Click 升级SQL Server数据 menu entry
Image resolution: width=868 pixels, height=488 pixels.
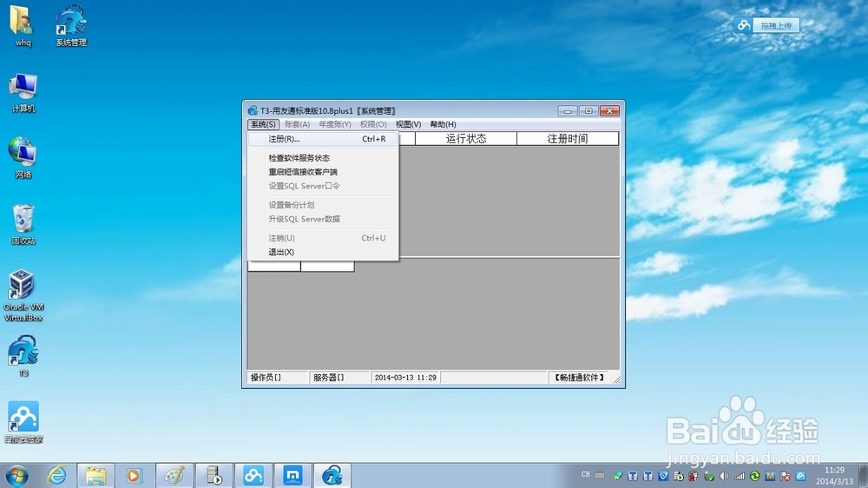[323, 219]
